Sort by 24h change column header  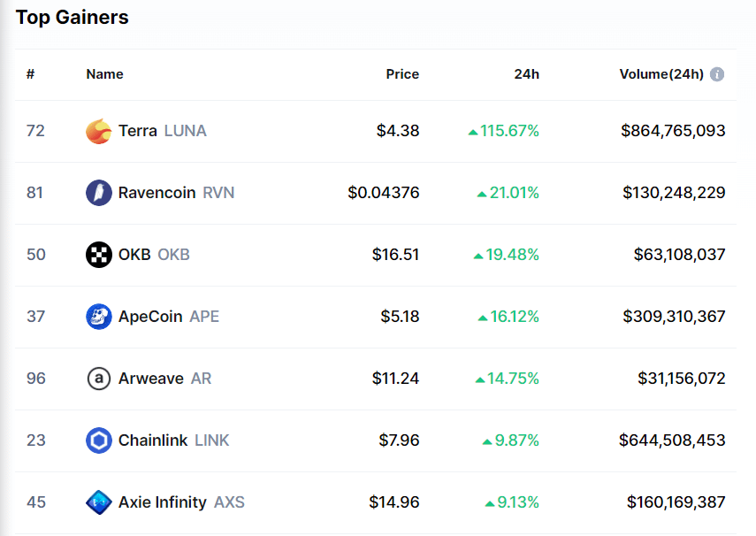pyautogui.click(x=526, y=74)
